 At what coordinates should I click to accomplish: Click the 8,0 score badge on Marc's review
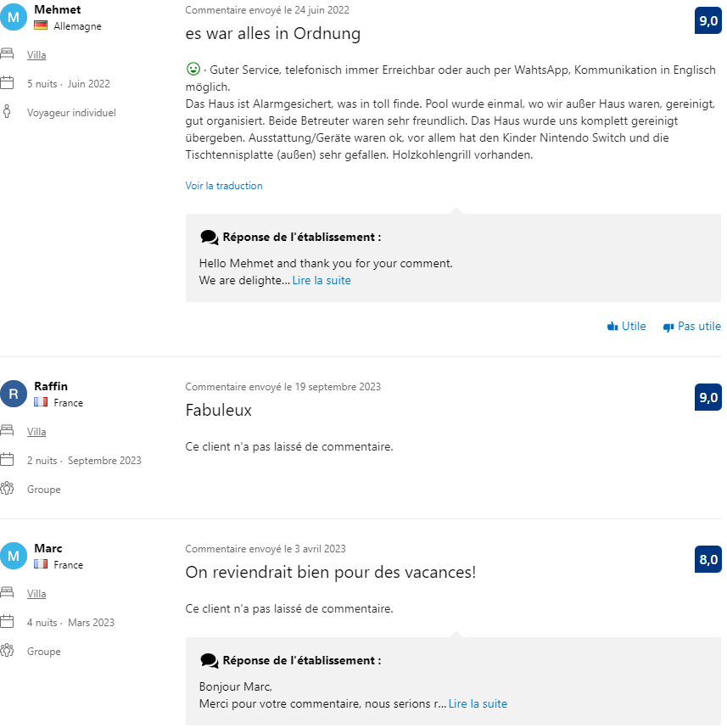[707, 559]
